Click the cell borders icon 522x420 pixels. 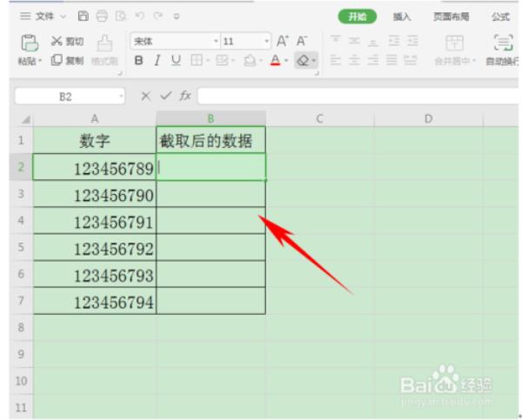(x=197, y=60)
